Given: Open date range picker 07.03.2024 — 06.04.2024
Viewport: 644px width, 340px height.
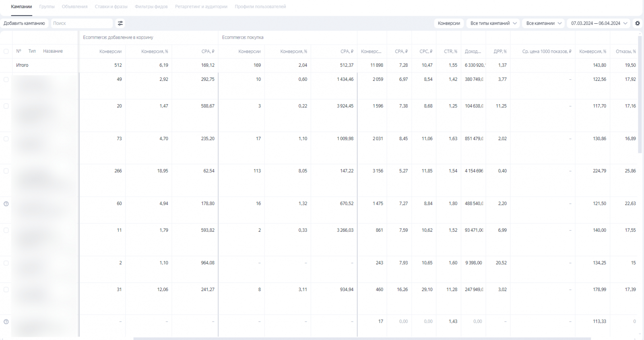Looking at the screenshot, I should 599,23.
